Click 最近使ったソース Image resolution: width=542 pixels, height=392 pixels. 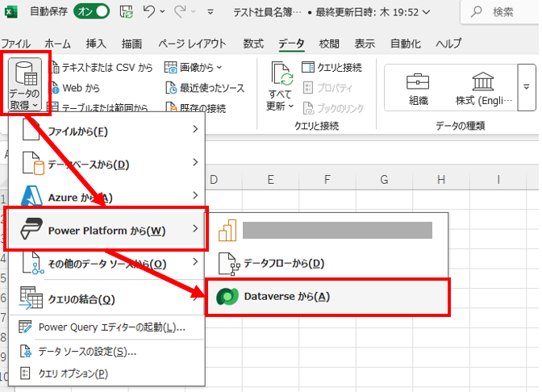point(205,88)
